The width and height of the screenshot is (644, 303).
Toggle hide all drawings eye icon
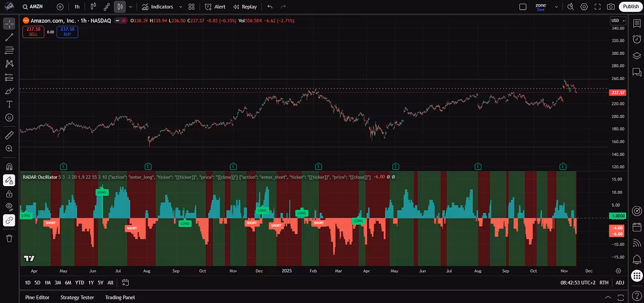pos(9,206)
